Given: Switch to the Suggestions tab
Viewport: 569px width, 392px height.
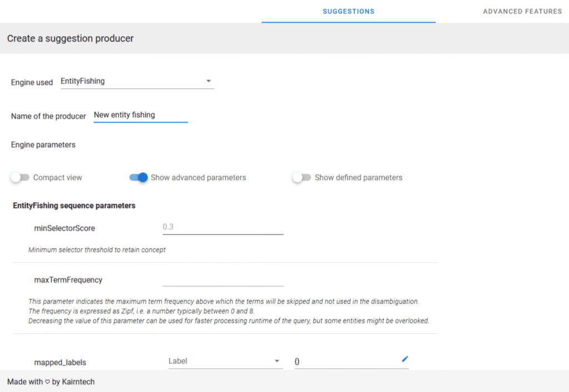Looking at the screenshot, I should point(348,11).
